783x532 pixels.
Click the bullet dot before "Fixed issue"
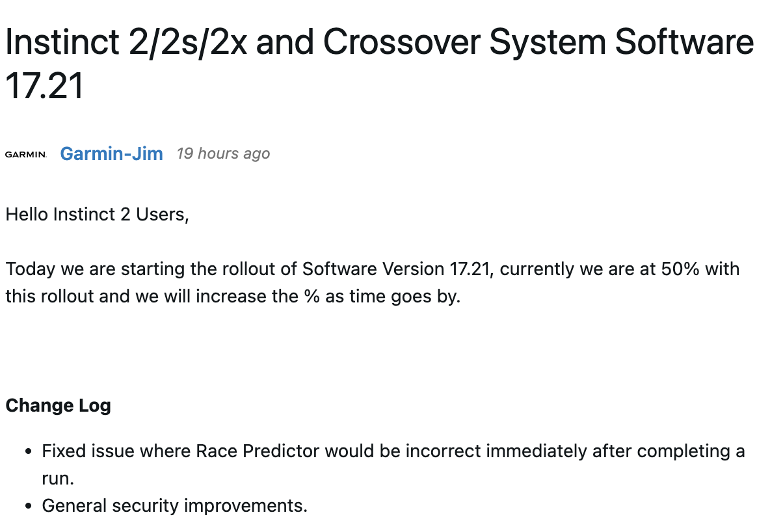(x=28, y=451)
